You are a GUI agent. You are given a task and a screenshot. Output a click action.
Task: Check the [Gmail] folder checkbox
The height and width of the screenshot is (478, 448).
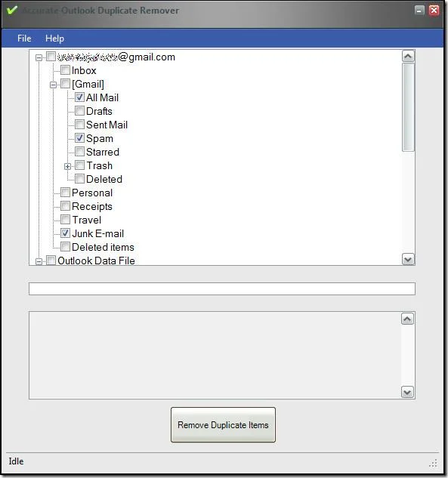pos(65,84)
